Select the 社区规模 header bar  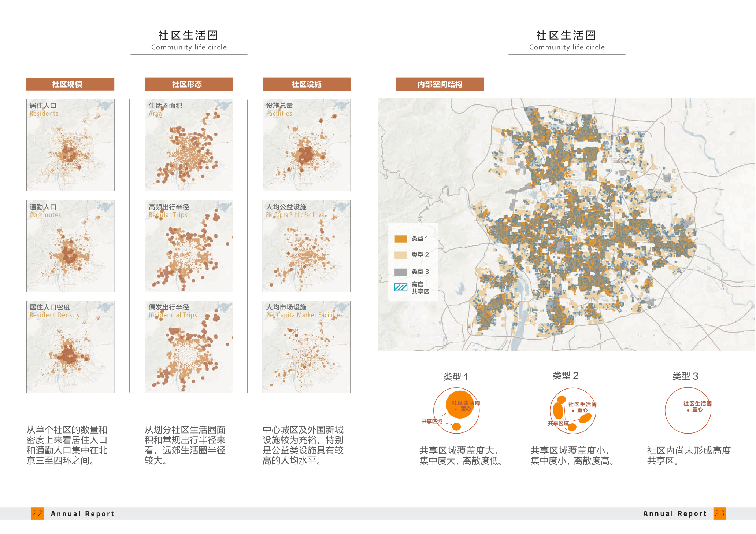[70, 84]
